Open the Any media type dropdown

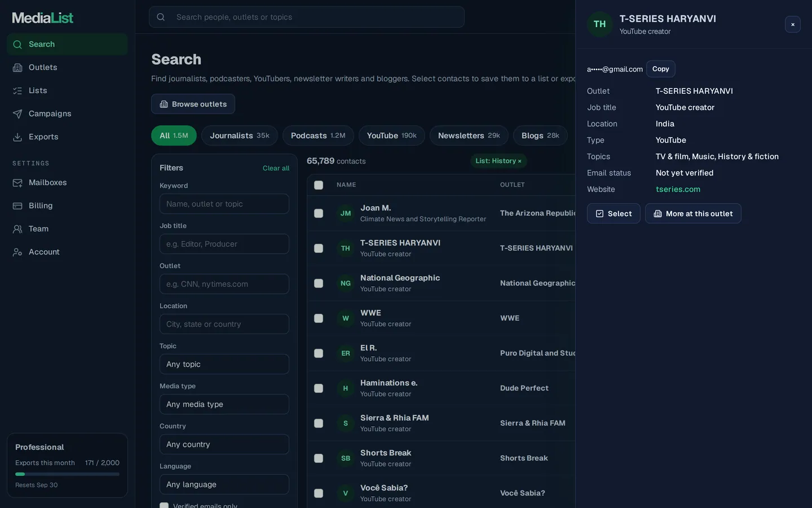point(224,404)
